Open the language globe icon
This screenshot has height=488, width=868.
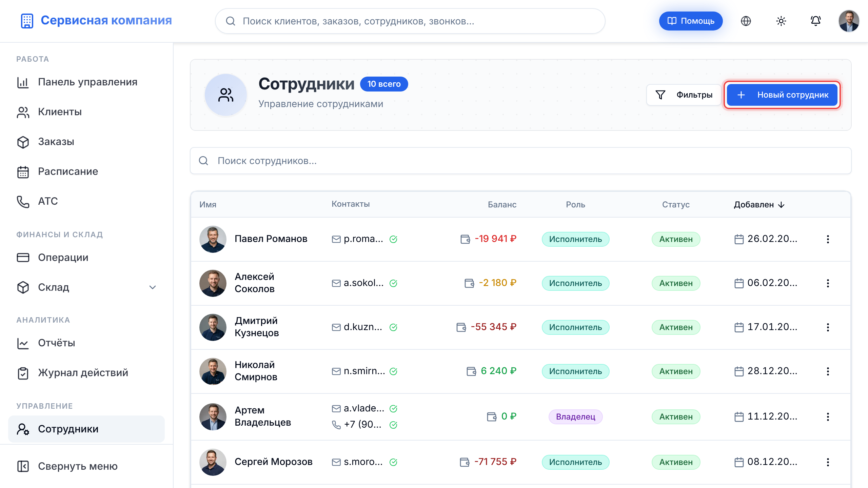tap(746, 21)
